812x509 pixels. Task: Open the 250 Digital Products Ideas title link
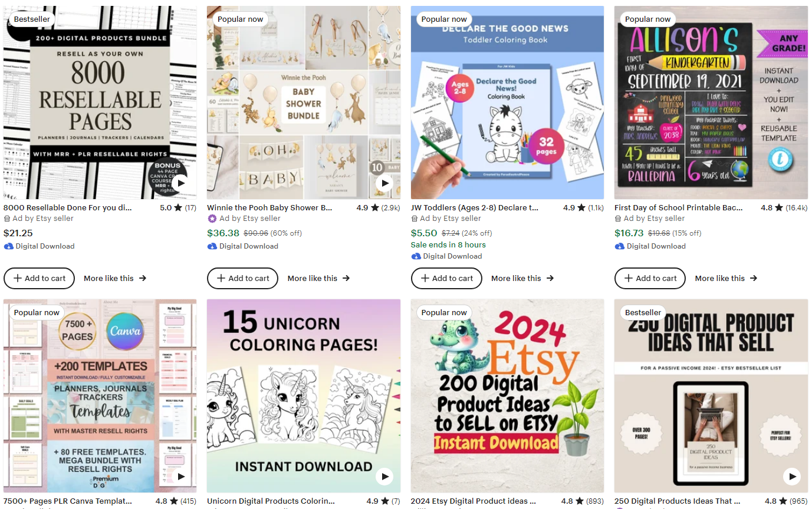(x=677, y=501)
